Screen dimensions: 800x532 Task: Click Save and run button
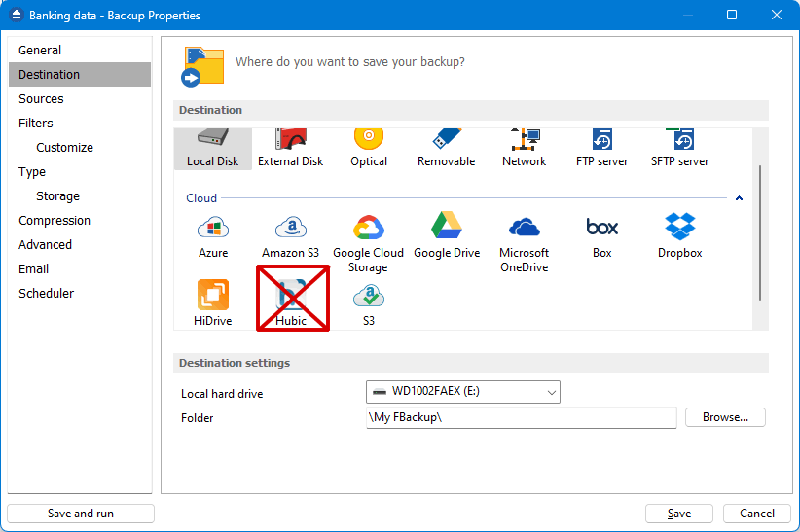[81, 514]
